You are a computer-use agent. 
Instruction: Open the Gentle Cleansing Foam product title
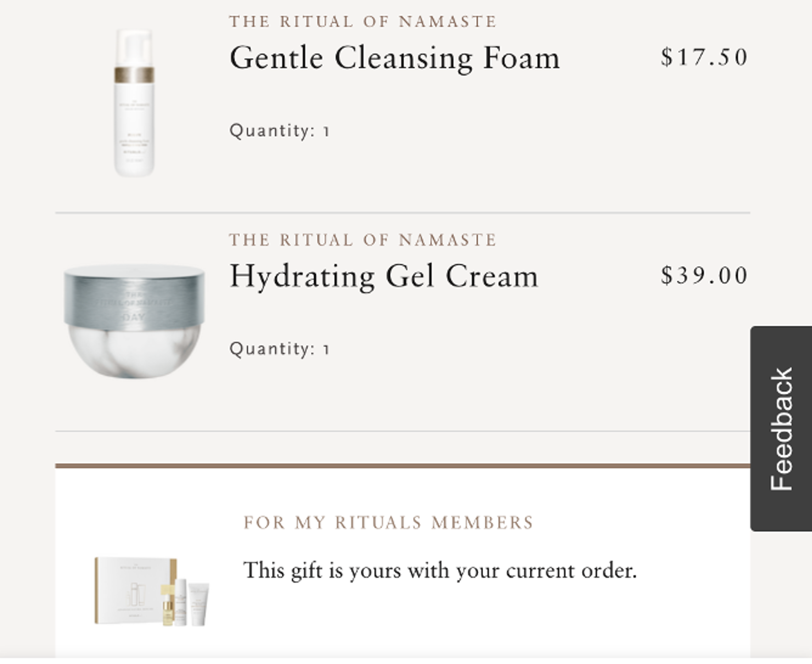pyautogui.click(x=395, y=58)
